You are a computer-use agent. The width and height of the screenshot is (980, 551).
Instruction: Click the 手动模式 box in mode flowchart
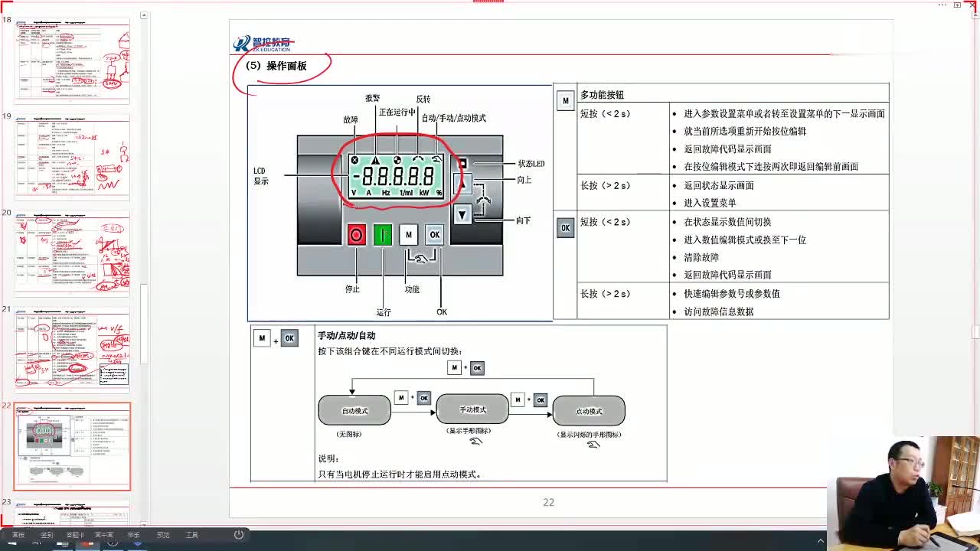472,409
